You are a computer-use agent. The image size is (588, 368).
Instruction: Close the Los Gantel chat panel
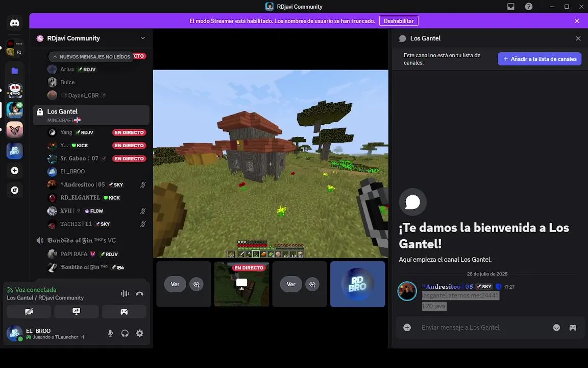point(578,38)
